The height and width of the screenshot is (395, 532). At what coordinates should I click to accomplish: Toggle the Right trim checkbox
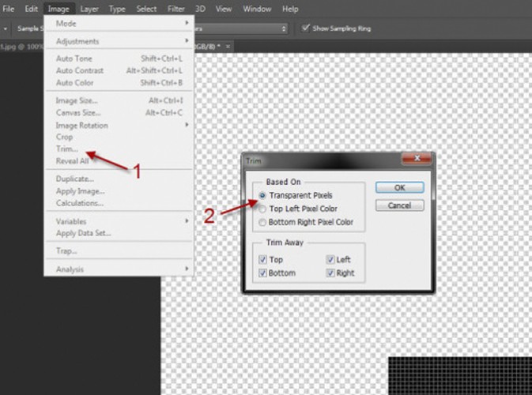(x=329, y=273)
